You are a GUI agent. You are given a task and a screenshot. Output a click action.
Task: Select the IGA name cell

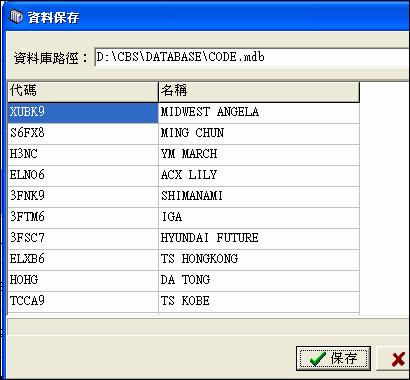point(259,218)
